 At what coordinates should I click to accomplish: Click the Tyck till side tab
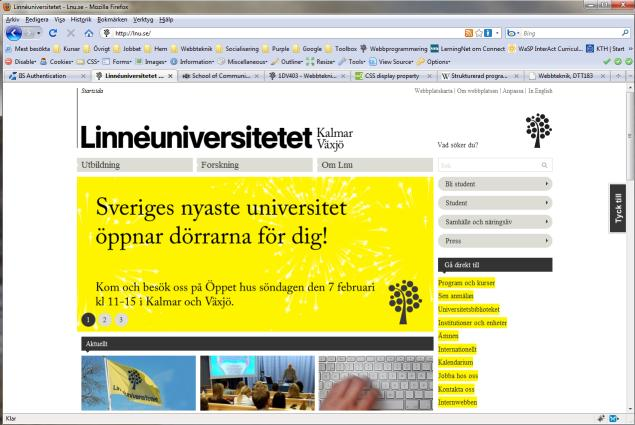tap(618, 208)
